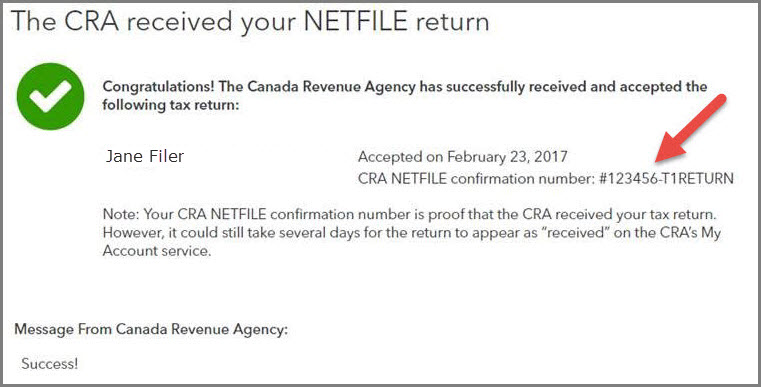The image size is (761, 387).
Task: Click the Note paragraph's first line
Action: [410, 214]
